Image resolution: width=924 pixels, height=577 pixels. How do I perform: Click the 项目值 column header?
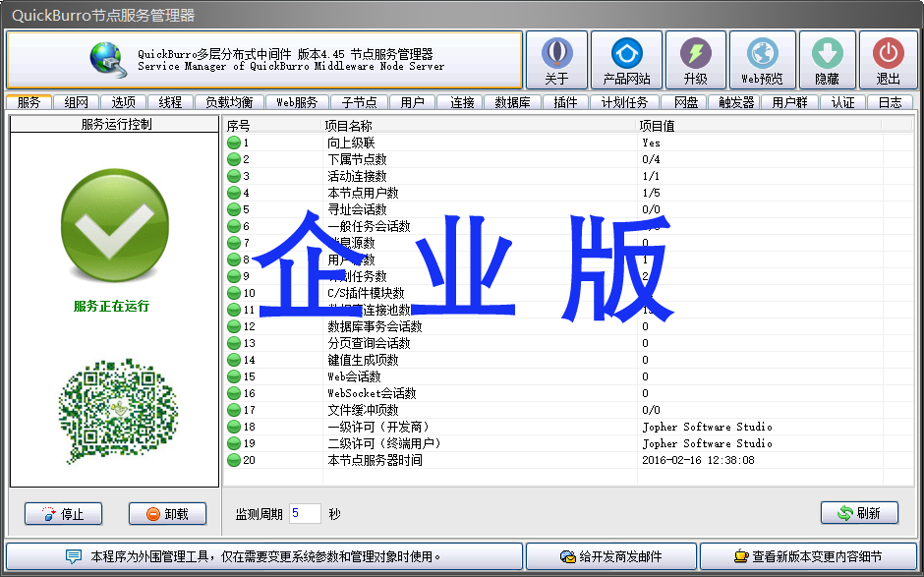760,126
